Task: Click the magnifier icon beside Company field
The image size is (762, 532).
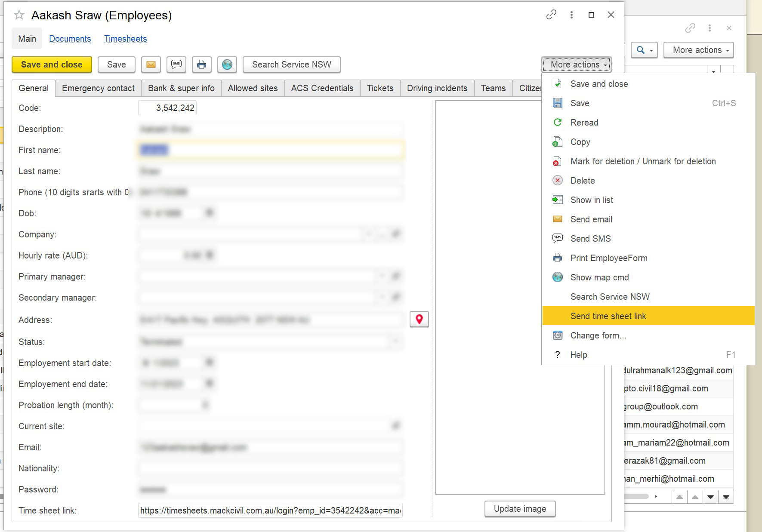Action: click(x=395, y=234)
